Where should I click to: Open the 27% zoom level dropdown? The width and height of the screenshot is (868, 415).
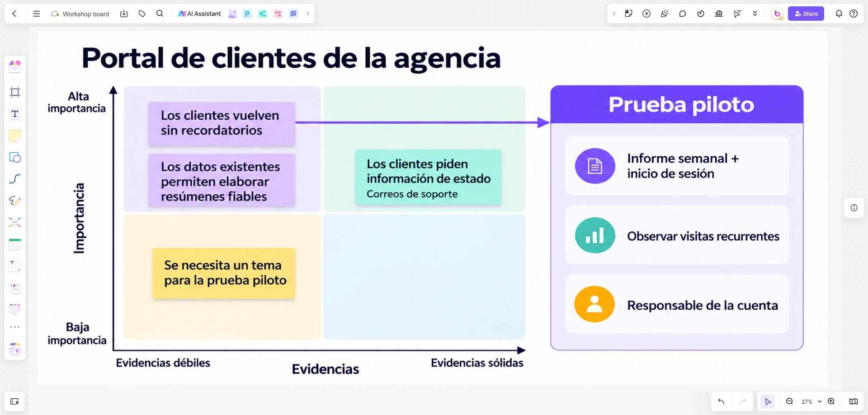pyautogui.click(x=811, y=401)
